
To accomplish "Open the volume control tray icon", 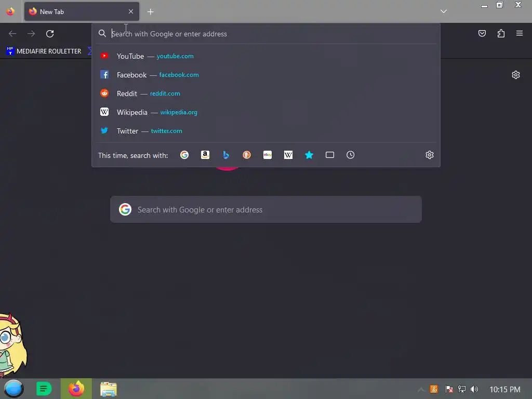I will 474,389.
